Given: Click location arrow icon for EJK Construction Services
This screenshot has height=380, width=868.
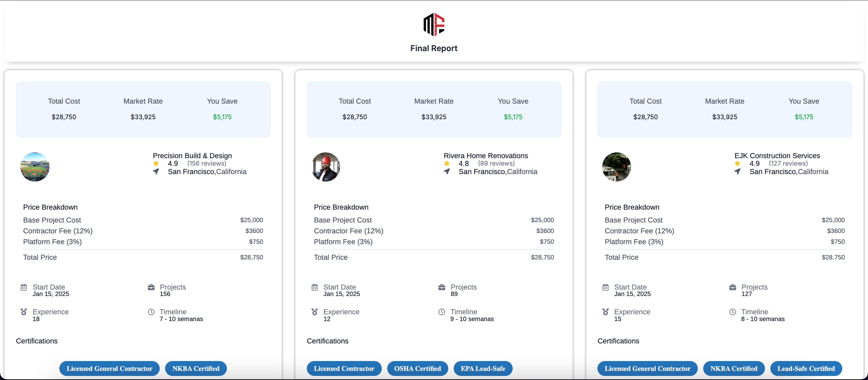Looking at the screenshot, I should tap(737, 172).
